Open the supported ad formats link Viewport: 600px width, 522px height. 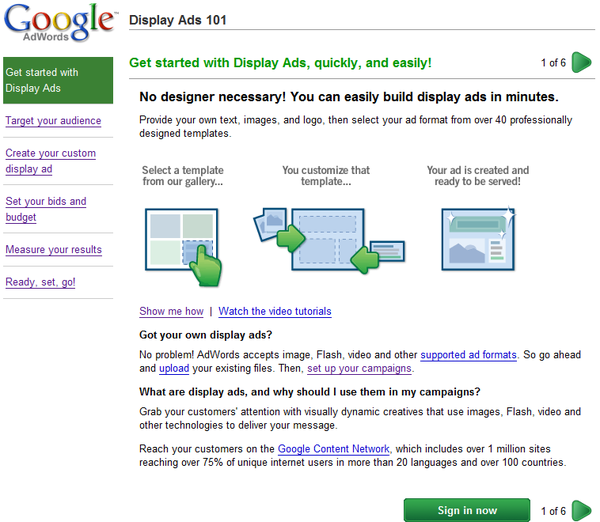[x=468, y=355]
